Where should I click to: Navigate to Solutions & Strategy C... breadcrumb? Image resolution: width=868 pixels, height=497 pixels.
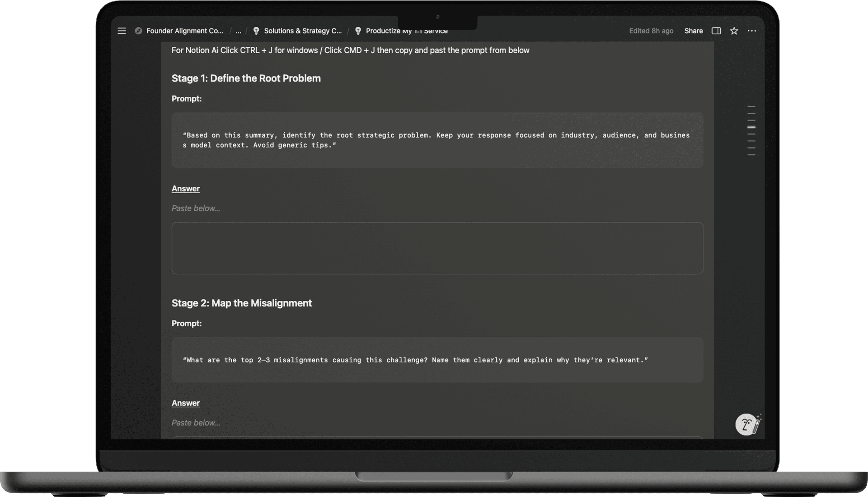303,31
